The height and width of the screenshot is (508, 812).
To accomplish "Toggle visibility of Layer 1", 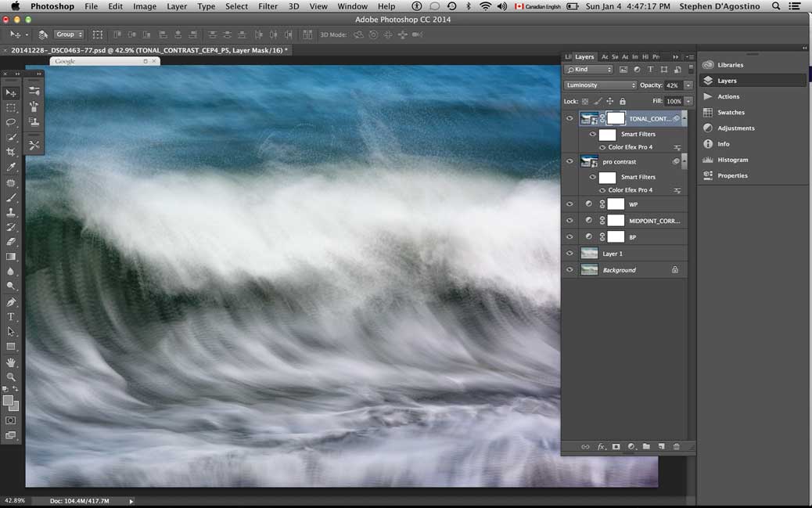I will 569,254.
